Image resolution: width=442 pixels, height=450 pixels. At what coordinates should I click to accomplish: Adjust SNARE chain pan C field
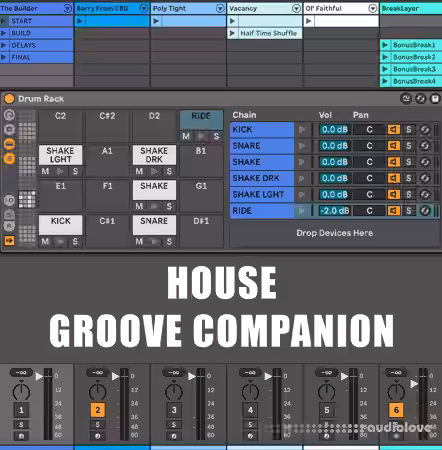tap(369, 146)
